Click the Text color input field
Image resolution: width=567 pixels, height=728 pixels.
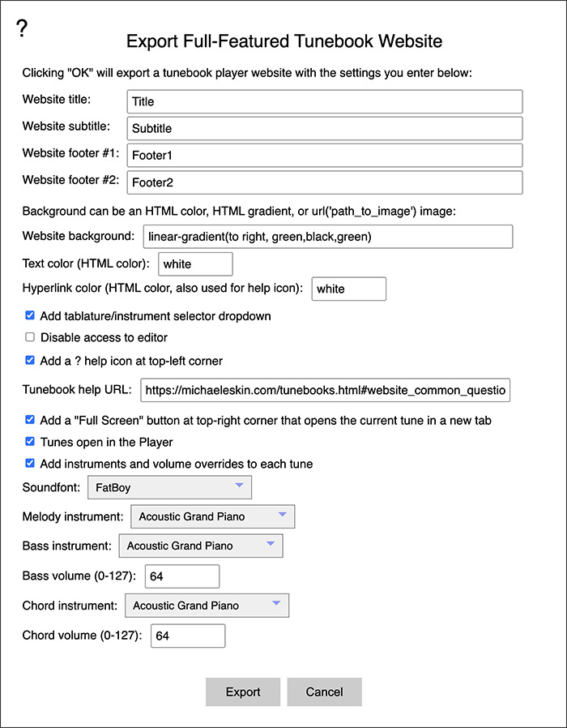[195, 264]
